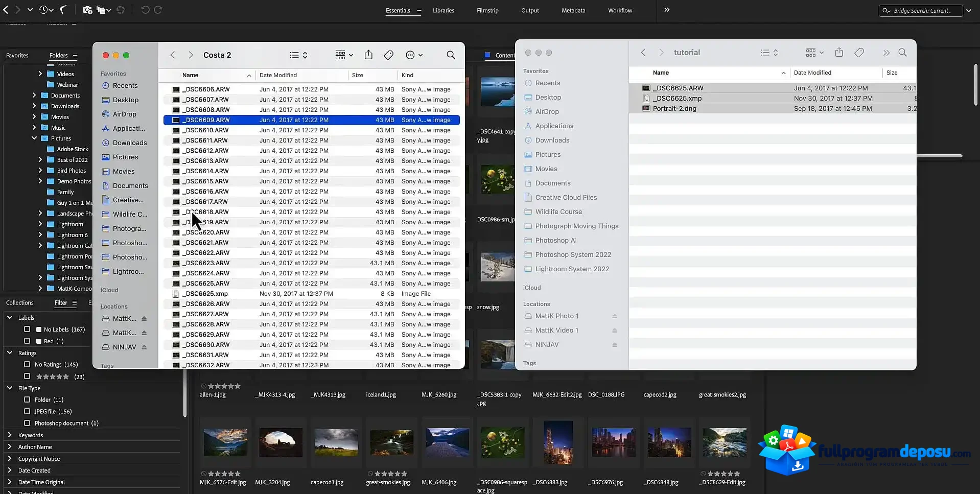Open AirDrop in Costa 2 sidebar

click(124, 114)
